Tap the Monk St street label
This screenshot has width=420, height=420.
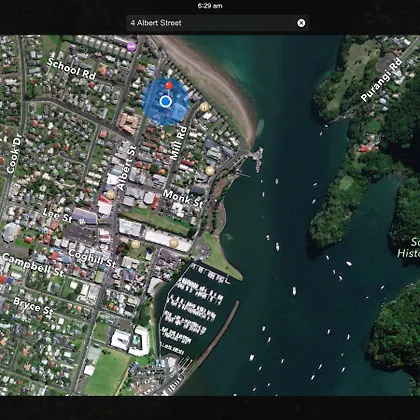click(183, 198)
